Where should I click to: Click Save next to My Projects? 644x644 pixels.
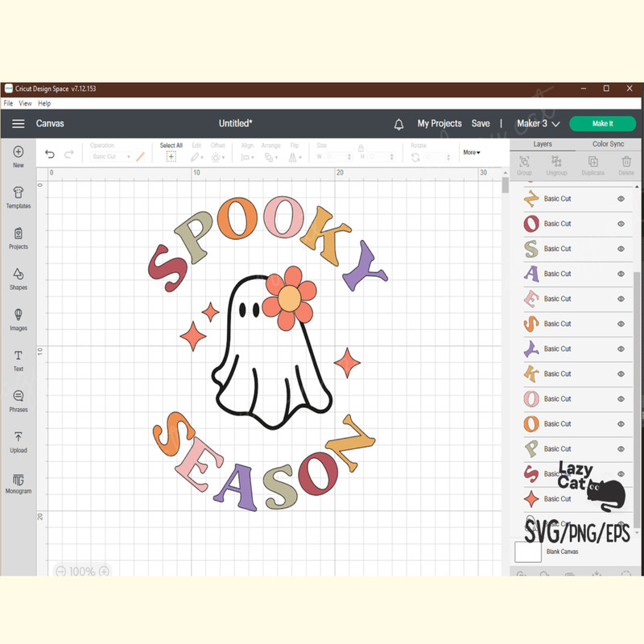tap(481, 123)
